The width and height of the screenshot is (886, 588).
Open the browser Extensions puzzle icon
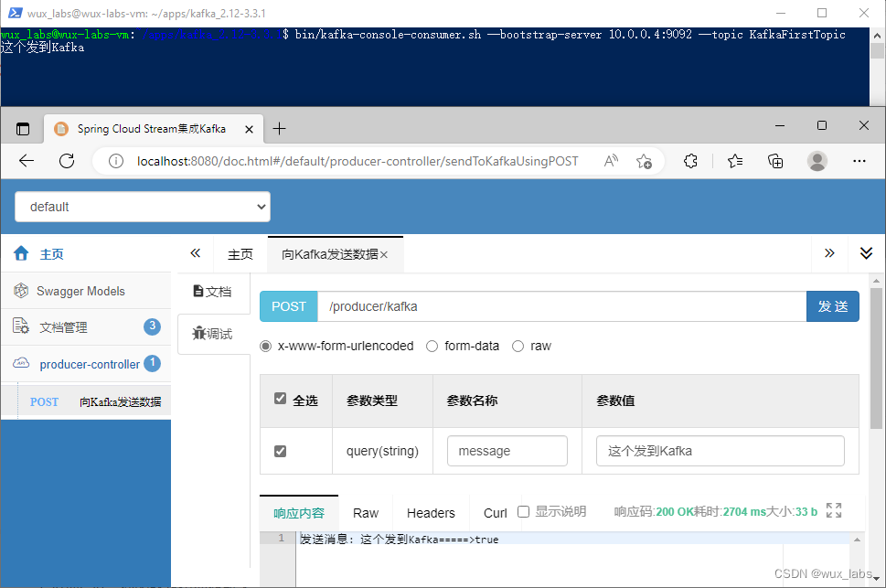pos(690,161)
